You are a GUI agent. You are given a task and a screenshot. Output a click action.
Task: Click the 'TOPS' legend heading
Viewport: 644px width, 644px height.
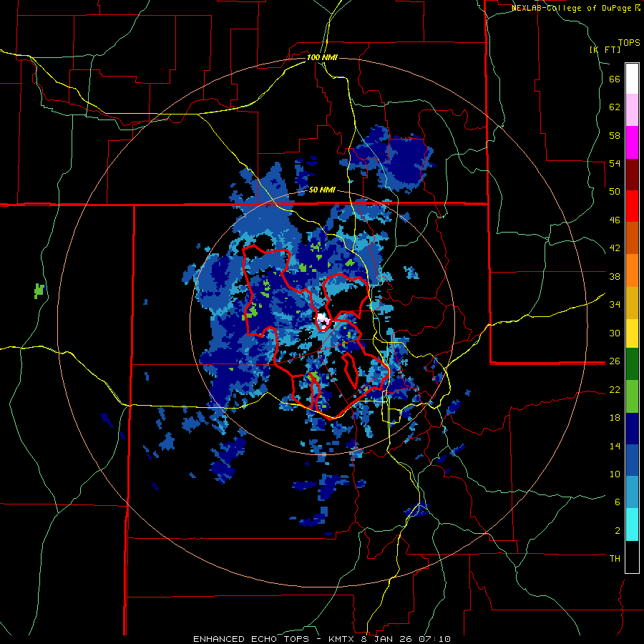[x=629, y=43]
